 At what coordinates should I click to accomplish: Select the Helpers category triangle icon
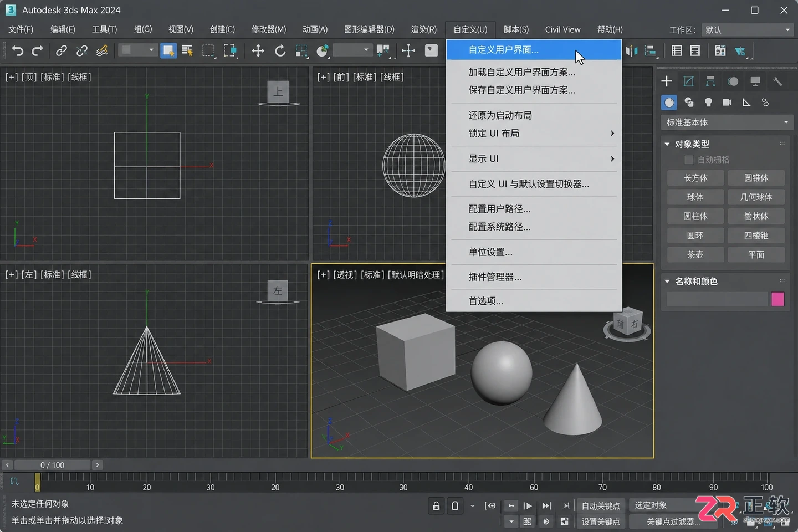point(746,103)
